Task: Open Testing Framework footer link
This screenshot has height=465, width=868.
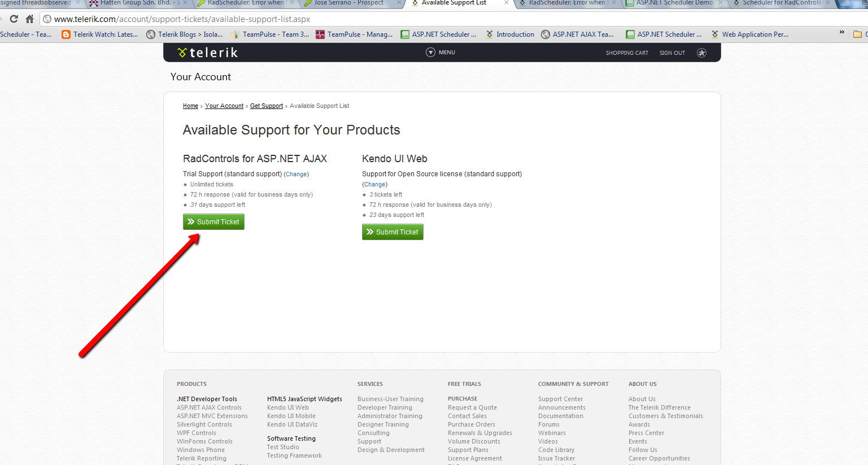Action: tap(294, 456)
